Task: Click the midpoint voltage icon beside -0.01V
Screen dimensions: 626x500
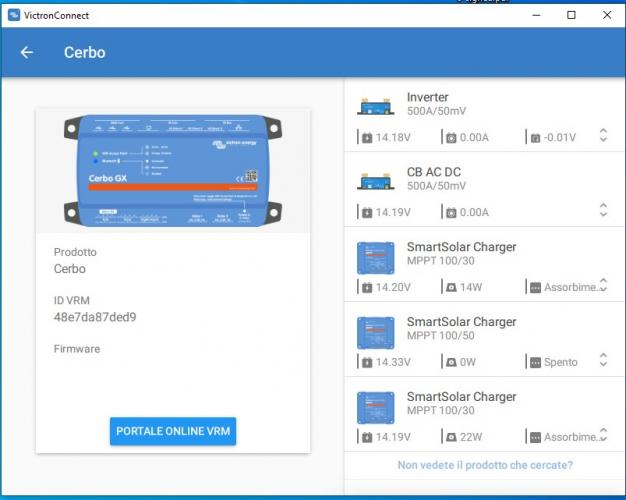Action: 534,137
